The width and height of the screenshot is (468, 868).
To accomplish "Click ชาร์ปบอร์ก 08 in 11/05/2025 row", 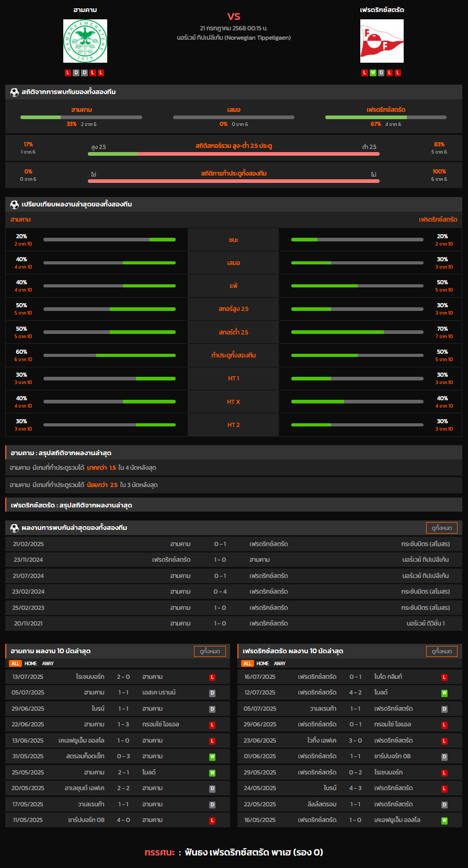I will point(86,820).
